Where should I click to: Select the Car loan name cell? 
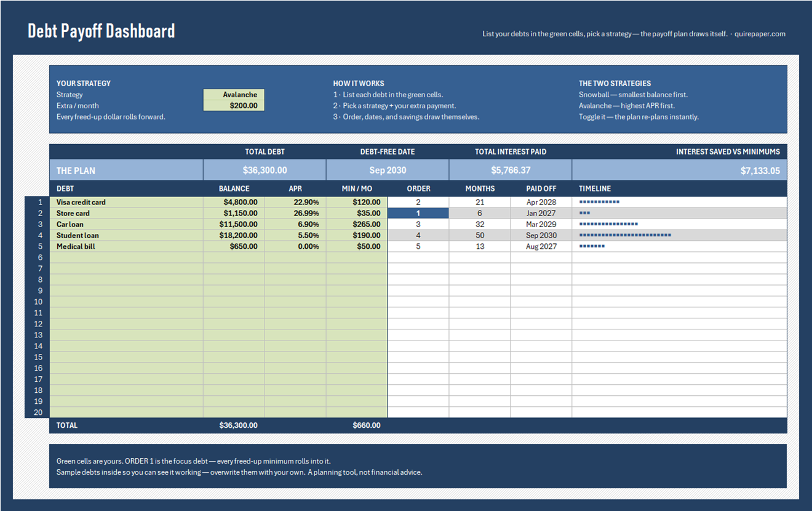[126, 224]
